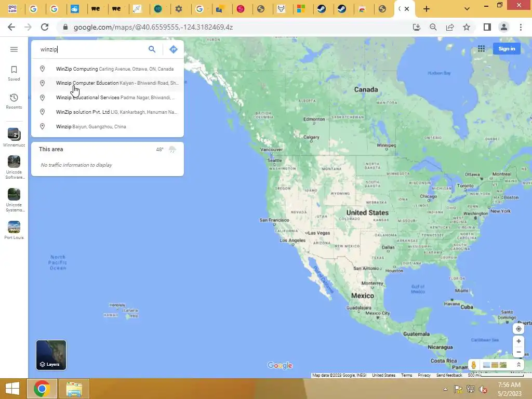Switch to the Microsoft logo tab
Screen dimensions: 532x399
pyautogui.click(x=301, y=9)
